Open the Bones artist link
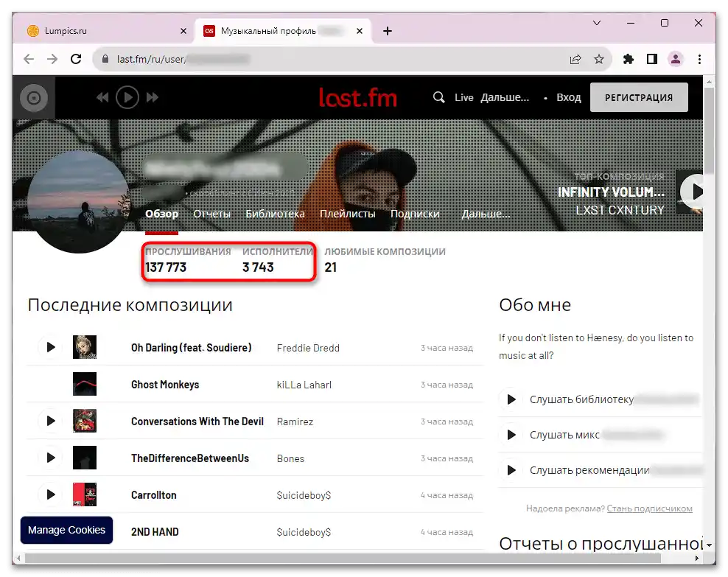This screenshot has height=577, width=728. 290,458
